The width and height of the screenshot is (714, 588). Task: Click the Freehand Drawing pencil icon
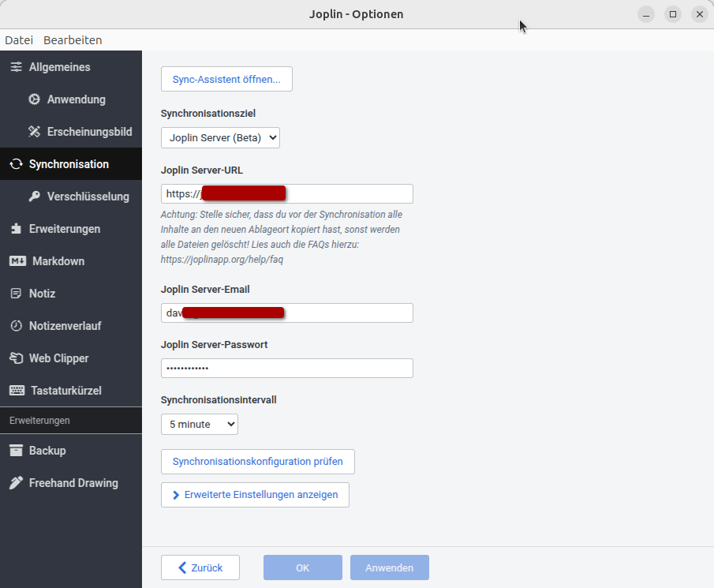click(16, 483)
